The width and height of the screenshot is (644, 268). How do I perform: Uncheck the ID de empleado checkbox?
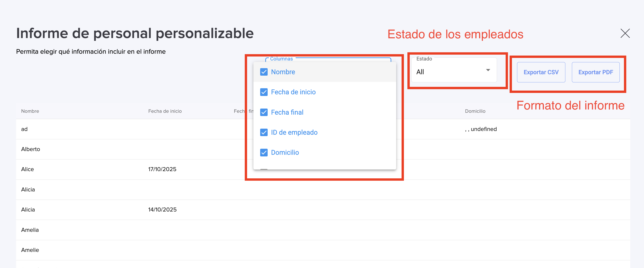click(x=264, y=132)
